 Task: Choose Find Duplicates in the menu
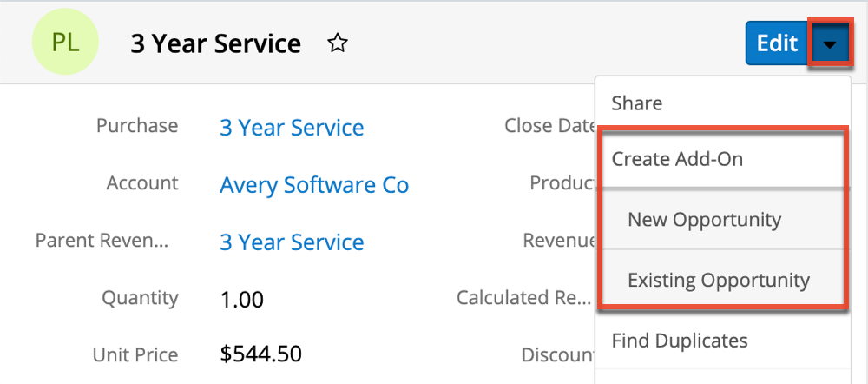click(680, 340)
